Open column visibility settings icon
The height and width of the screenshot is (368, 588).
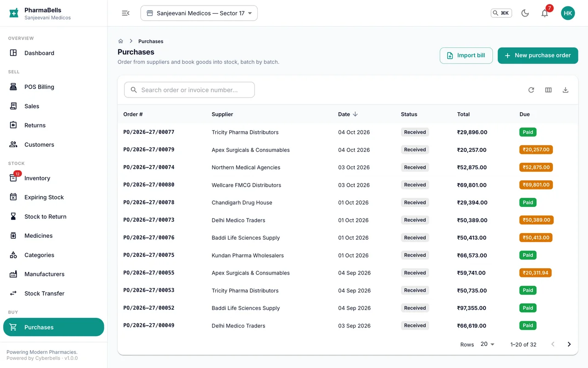point(548,90)
